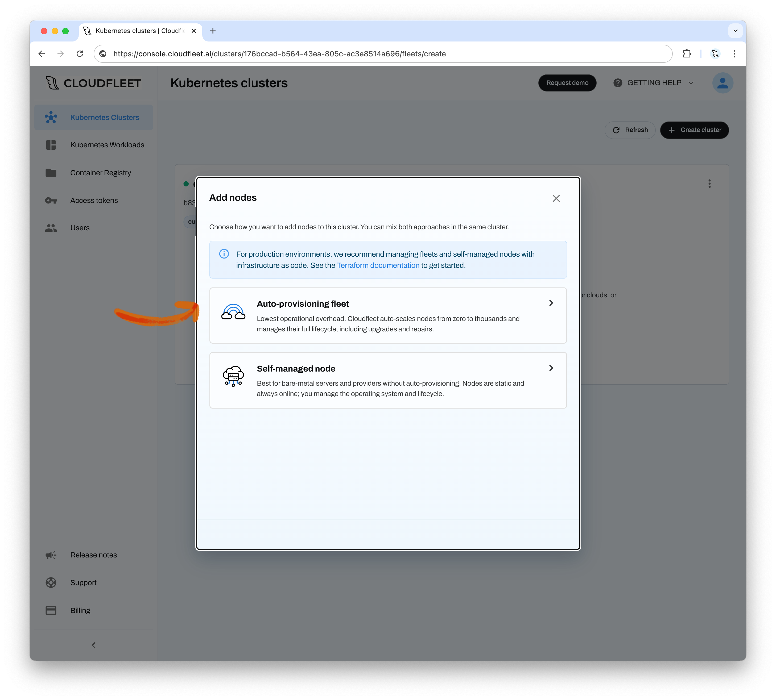The height and width of the screenshot is (700, 776).
Task: Click the Billing credit card icon
Action: [x=51, y=610]
